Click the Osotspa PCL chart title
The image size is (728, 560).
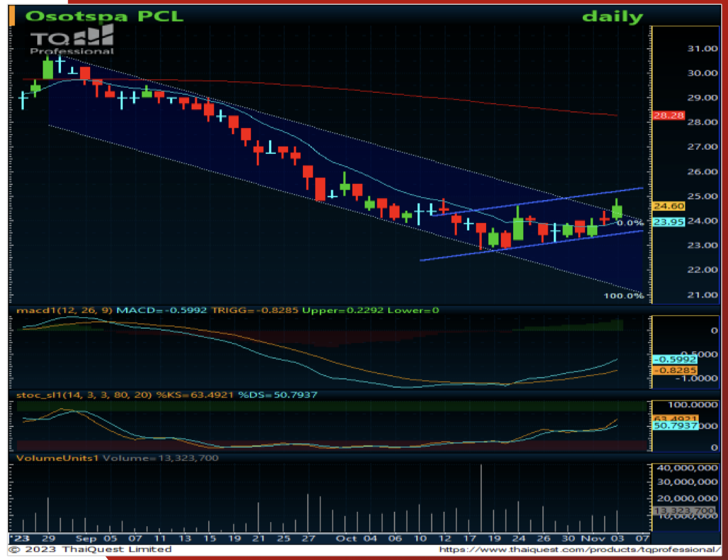click(x=104, y=16)
